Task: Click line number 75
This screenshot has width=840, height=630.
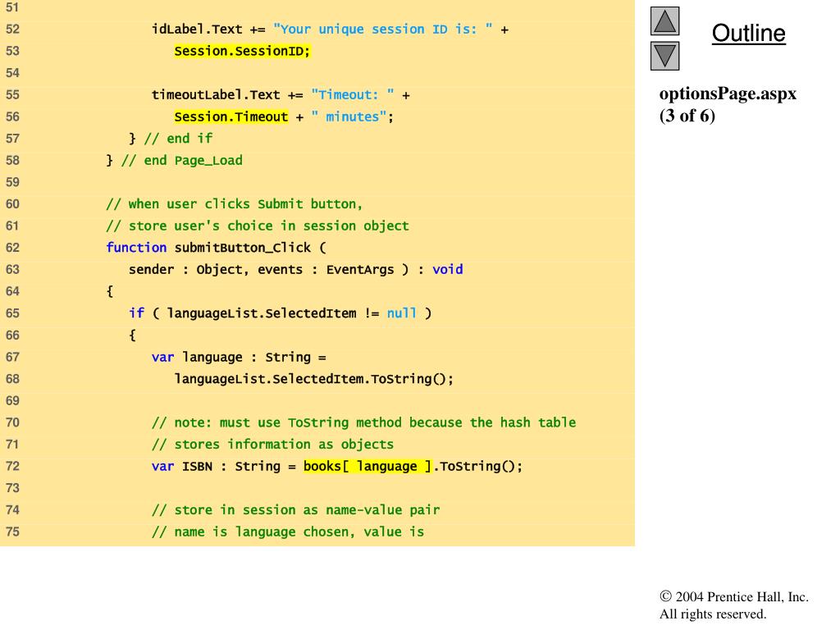Action: (x=12, y=532)
